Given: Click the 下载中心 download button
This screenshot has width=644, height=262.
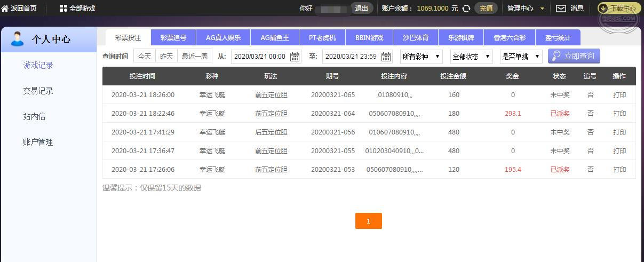Looking at the screenshot, I should pos(619,9).
